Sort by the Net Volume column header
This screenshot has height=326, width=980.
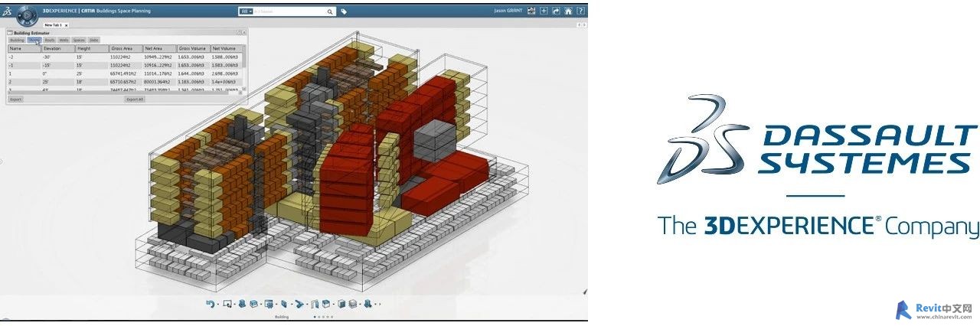(x=226, y=48)
